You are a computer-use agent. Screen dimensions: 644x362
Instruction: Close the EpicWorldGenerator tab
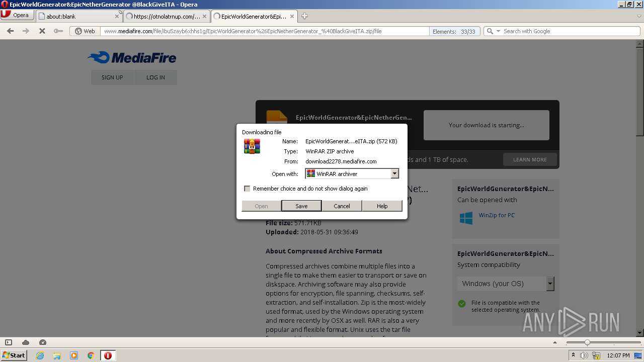tap(292, 16)
